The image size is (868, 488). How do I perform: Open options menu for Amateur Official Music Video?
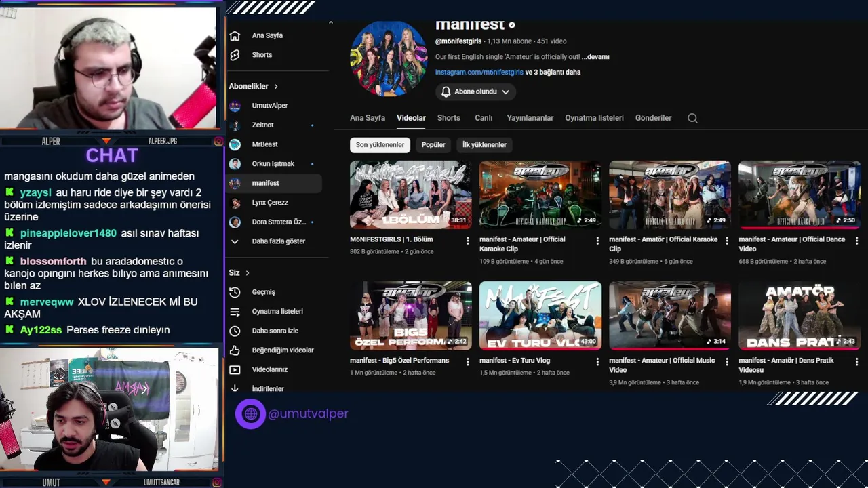[727, 362]
